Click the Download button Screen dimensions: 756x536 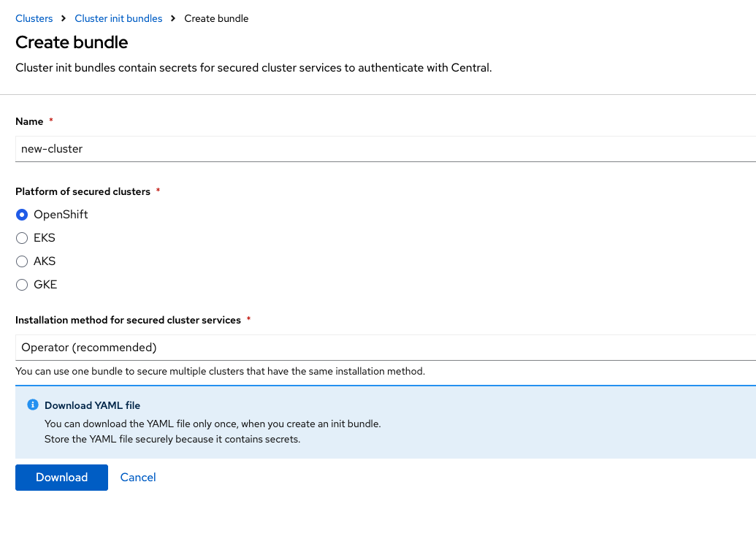click(x=61, y=477)
